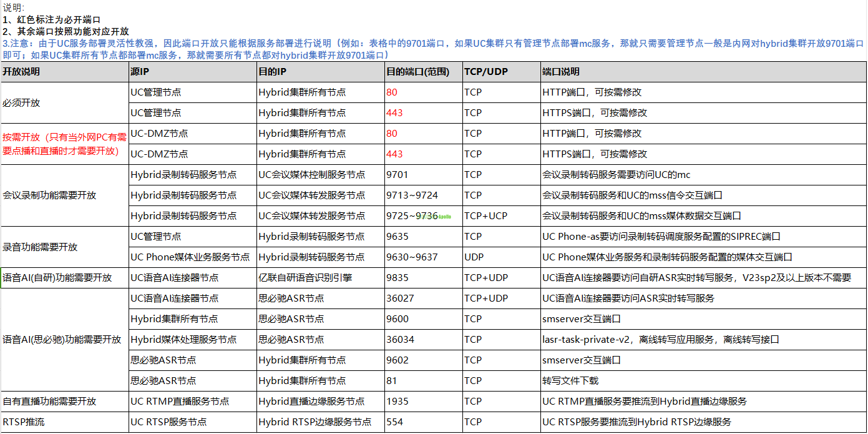
Task: Click the 开放说明 column header cell
Action: tap(64, 72)
